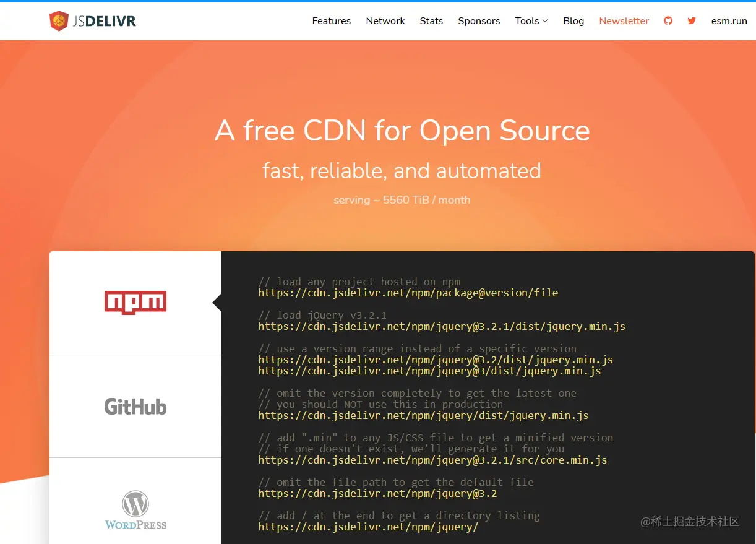Viewport: 756px width, 544px height.
Task: Open the esm.run link
Action: coord(729,21)
